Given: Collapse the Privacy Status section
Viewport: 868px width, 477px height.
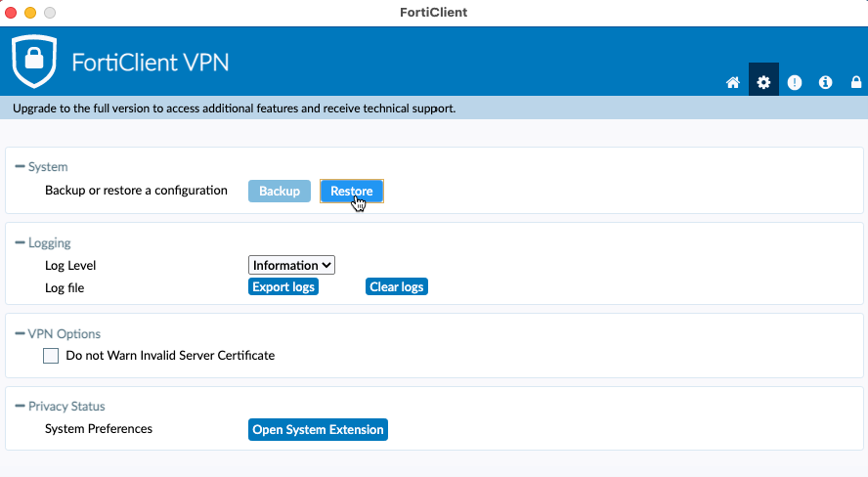Looking at the screenshot, I should coord(20,407).
